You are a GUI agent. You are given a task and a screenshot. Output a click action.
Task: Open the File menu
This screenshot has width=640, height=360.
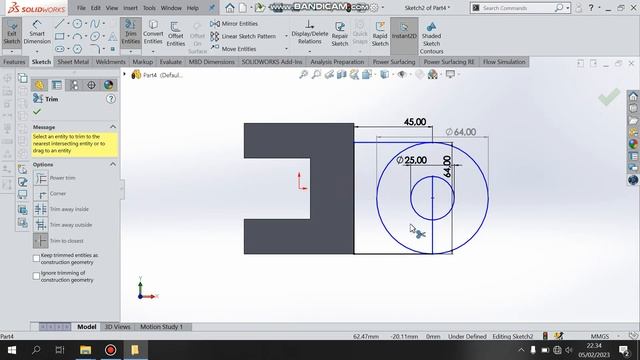[x=81, y=8]
